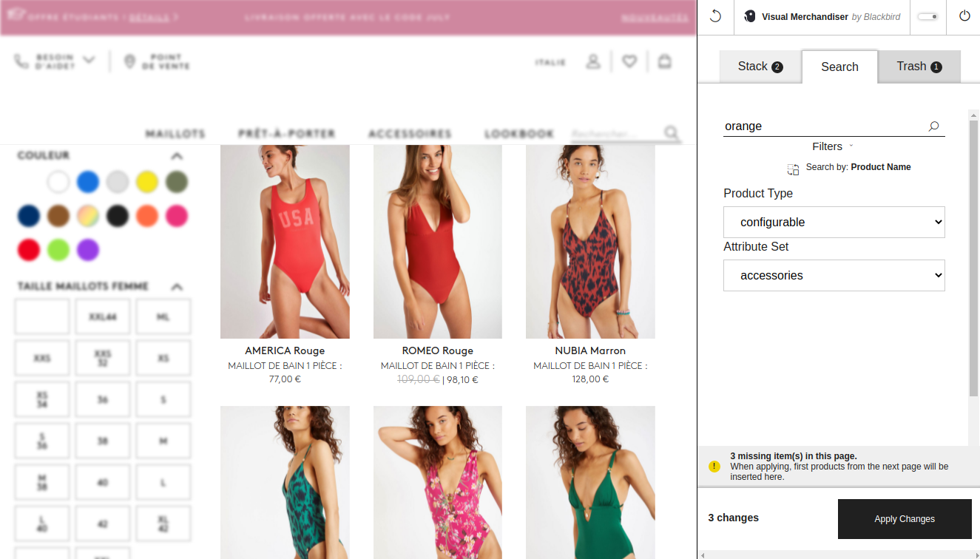Click the undo/reset arrow icon
The height and width of the screenshot is (559, 980).
(x=715, y=16)
